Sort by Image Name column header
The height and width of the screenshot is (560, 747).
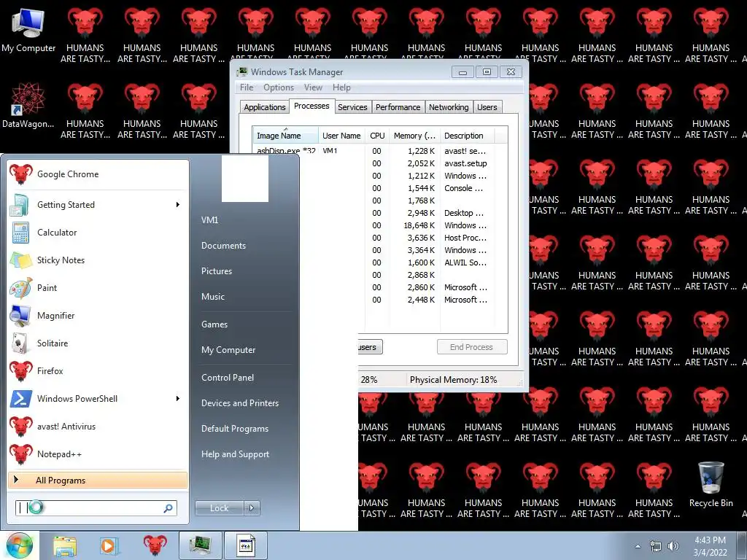coord(285,136)
